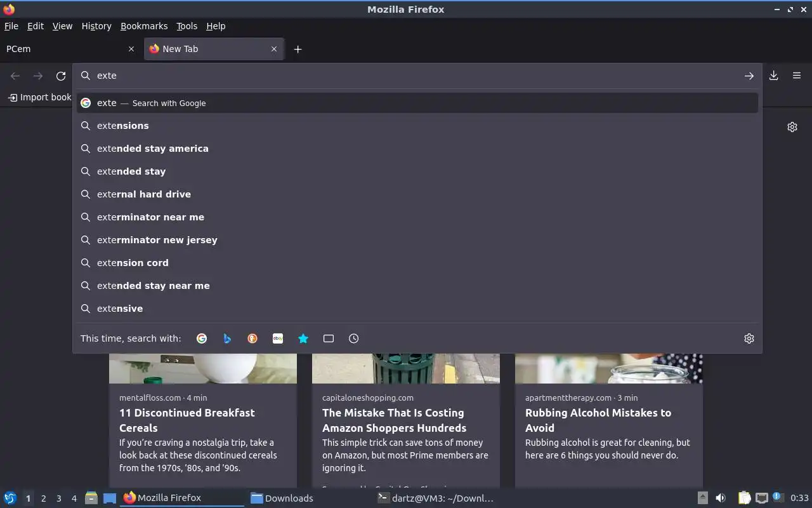The image size is (812, 508).
Task: Click the volume icon in system tray
Action: 721,498
